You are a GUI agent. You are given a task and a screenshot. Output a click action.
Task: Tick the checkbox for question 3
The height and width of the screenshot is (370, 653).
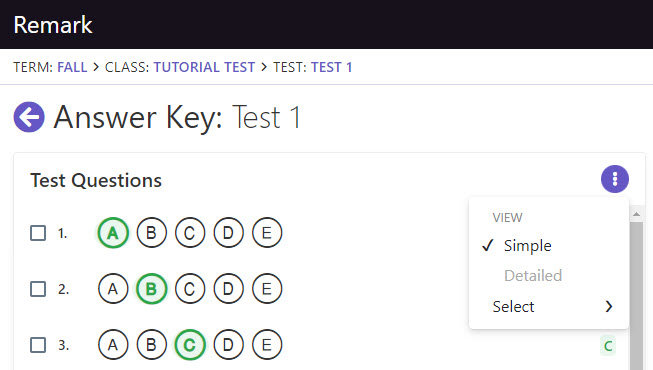point(38,345)
